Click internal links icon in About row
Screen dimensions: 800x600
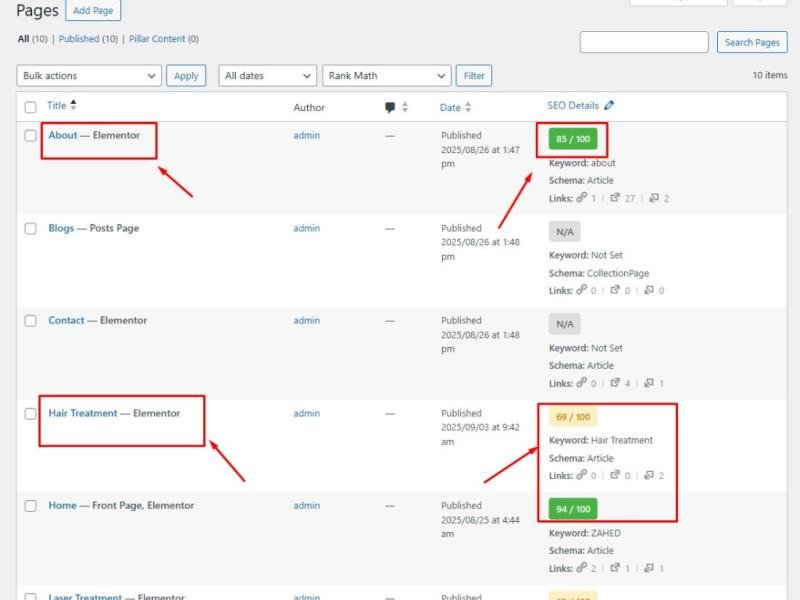click(582, 197)
